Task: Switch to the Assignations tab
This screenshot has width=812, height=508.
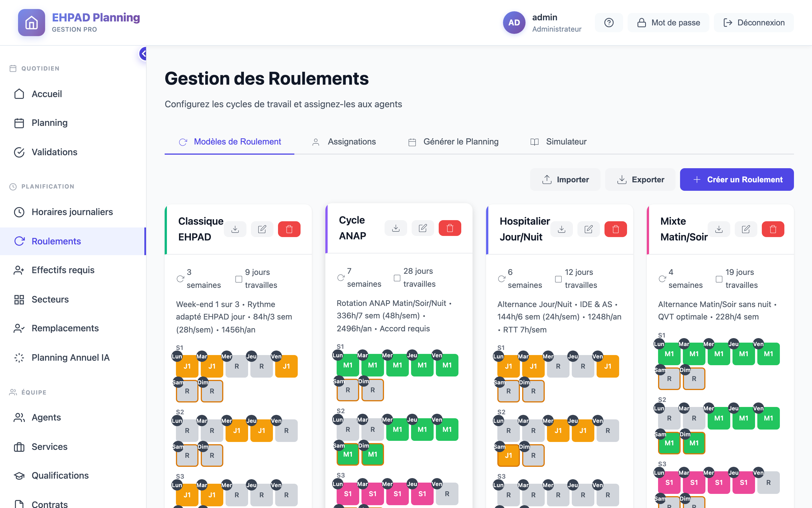Action: (x=344, y=142)
